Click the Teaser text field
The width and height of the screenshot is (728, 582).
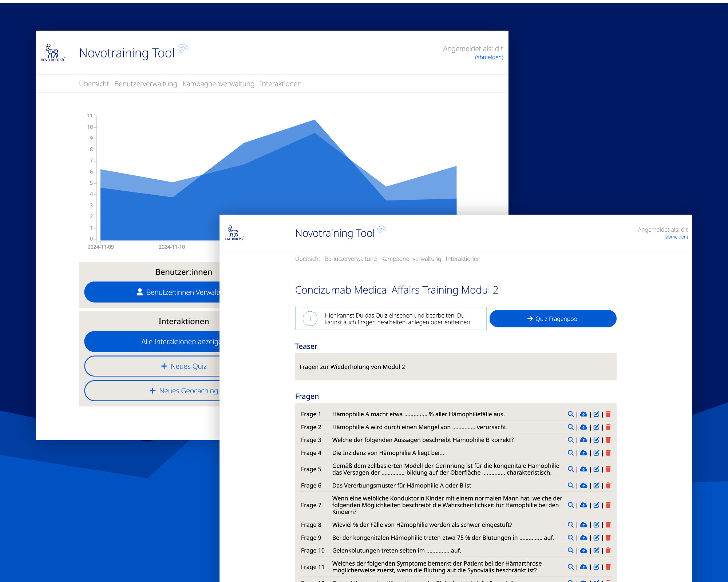click(x=456, y=367)
